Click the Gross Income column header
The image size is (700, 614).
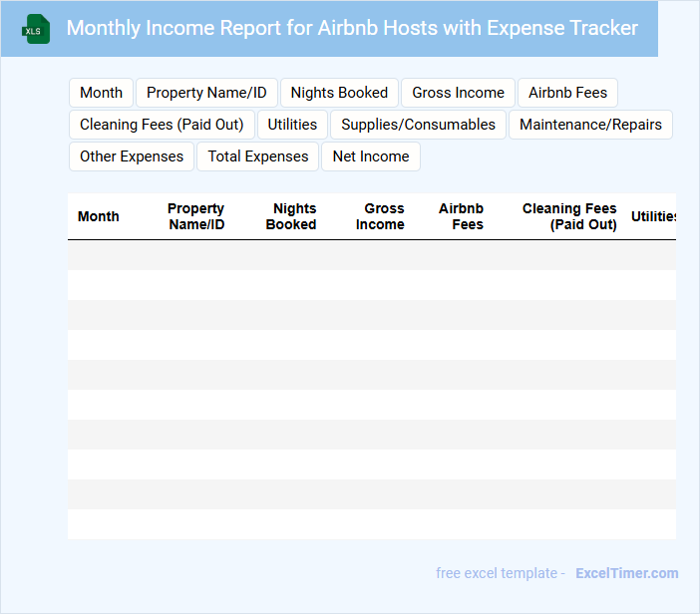pyautogui.click(x=380, y=216)
